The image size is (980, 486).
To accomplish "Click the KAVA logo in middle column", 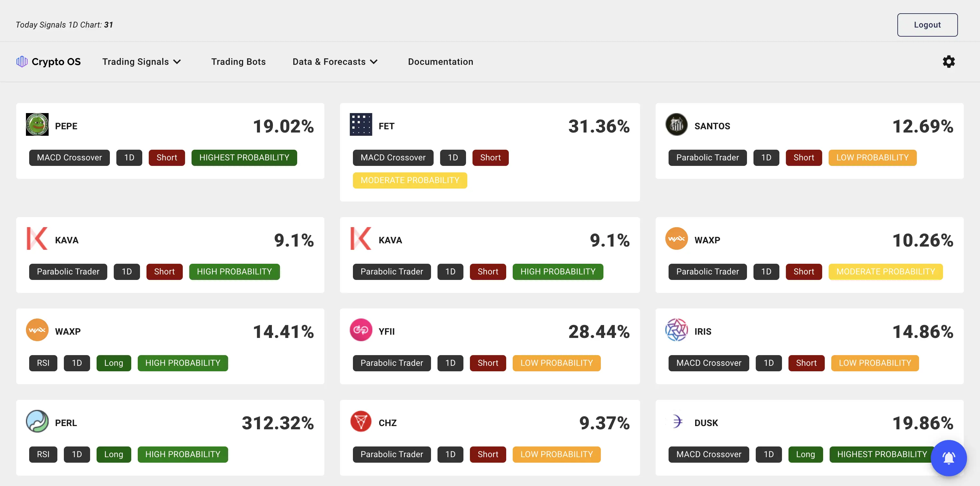I will point(361,238).
